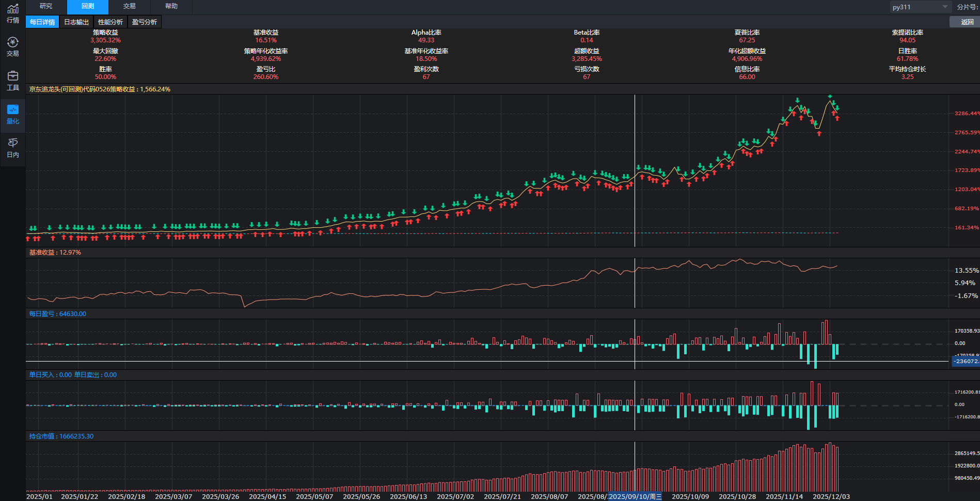
Task: Open the 帮助 help menu
Action: [x=171, y=6]
